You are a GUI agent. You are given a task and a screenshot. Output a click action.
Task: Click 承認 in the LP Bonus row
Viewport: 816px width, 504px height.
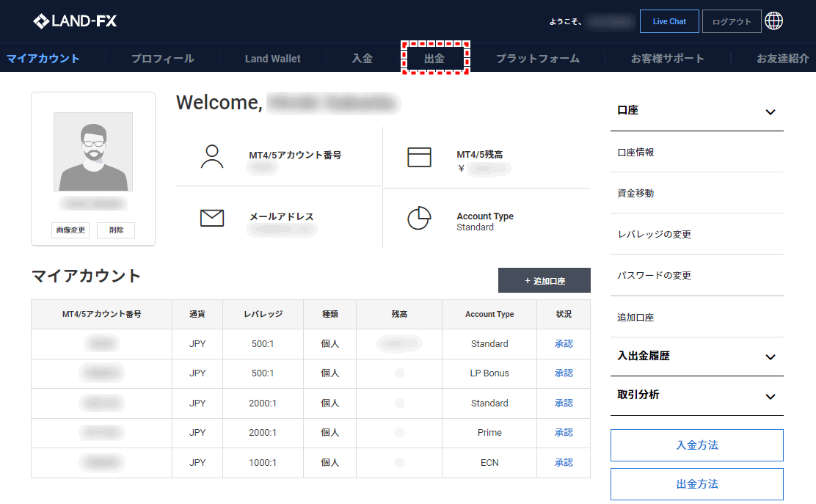coord(564,373)
